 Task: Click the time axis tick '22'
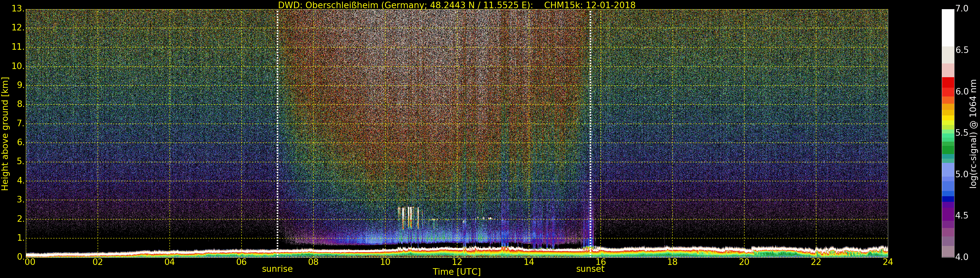click(x=816, y=262)
